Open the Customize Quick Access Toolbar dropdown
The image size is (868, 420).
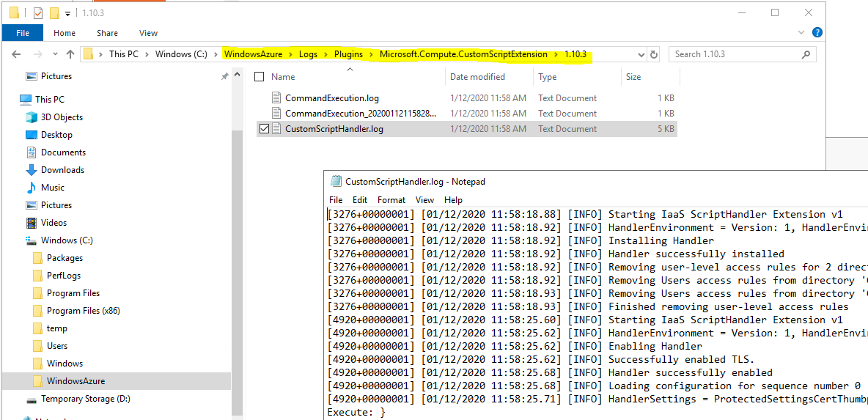(67, 12)
